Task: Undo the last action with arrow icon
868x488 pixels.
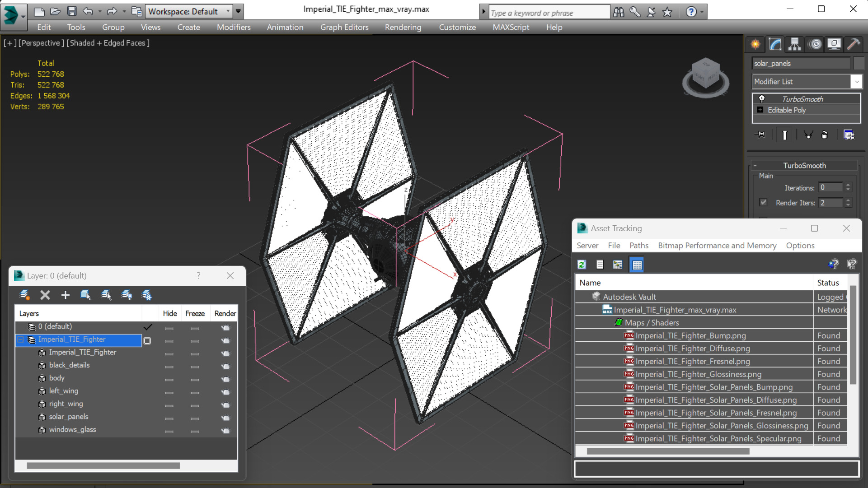Action: click(88, 11)
